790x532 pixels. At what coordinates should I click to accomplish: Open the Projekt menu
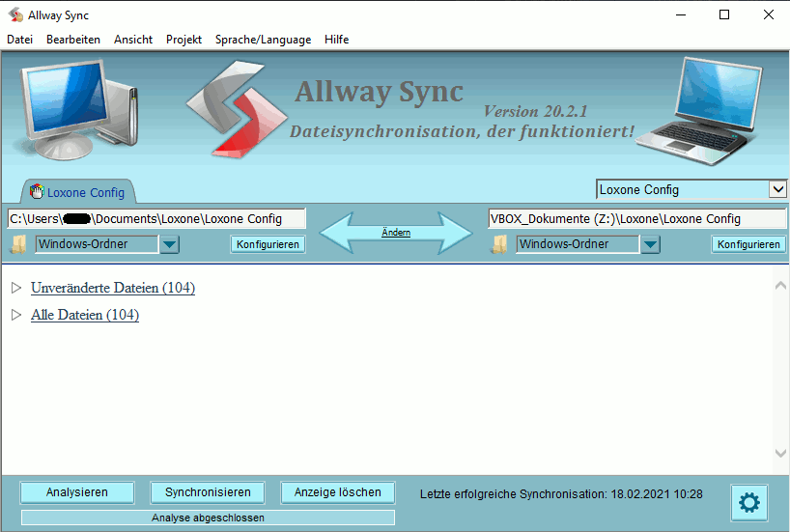[183, 40]
